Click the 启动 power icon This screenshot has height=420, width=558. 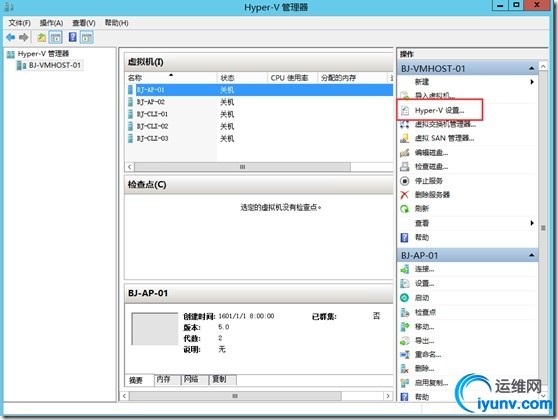405,298
